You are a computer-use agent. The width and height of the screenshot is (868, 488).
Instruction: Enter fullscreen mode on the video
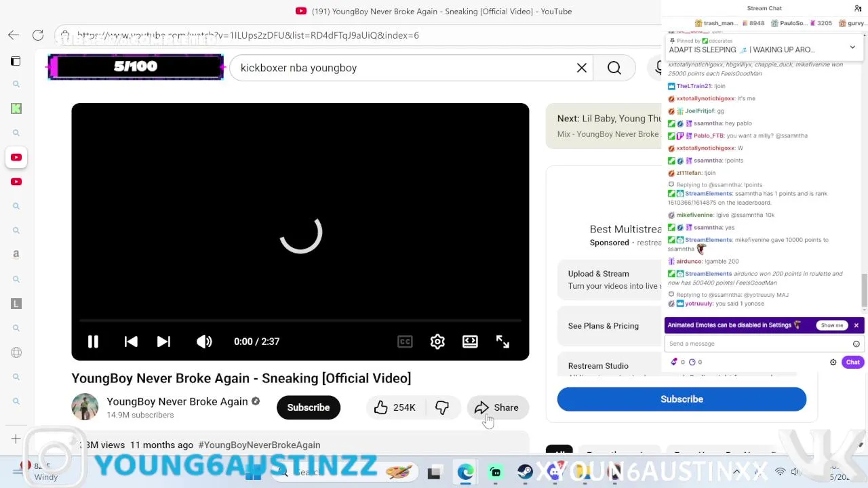(502, 342)
